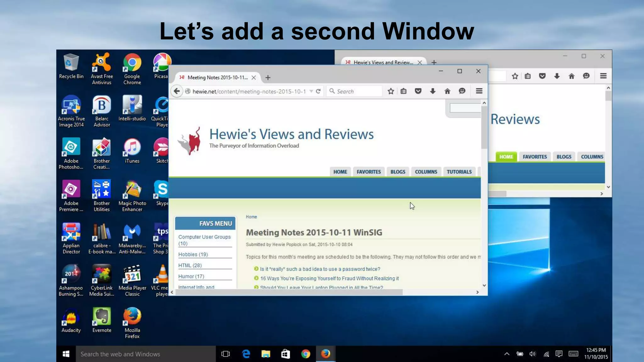Open iTunes desktop shortcut
Screen dimensions: 644x362
click(132, 151)
